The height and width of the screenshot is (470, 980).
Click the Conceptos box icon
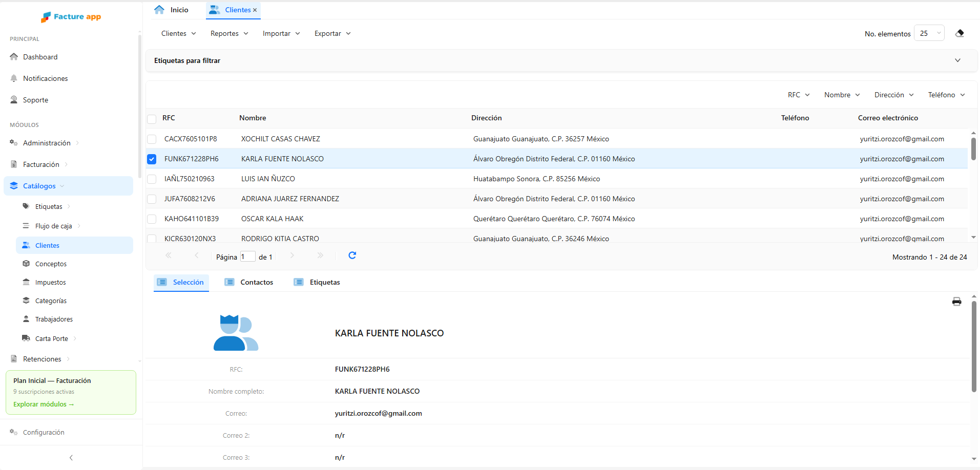[26, 264]
